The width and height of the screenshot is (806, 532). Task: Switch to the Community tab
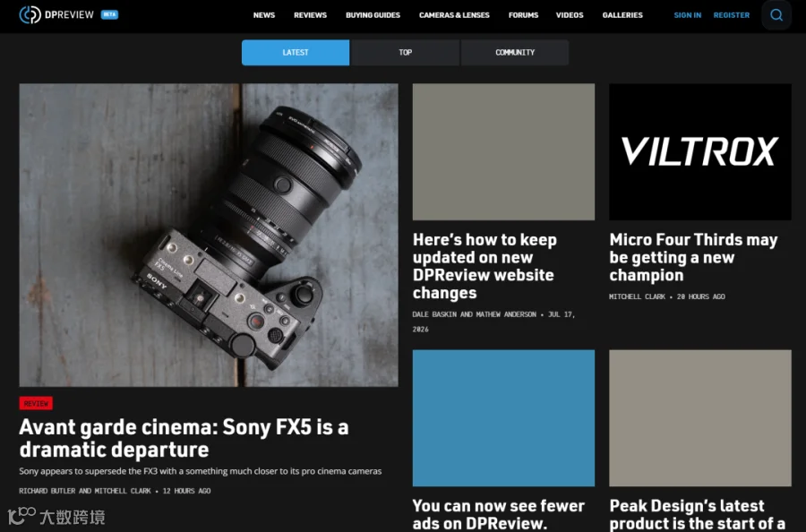point(515,53)
